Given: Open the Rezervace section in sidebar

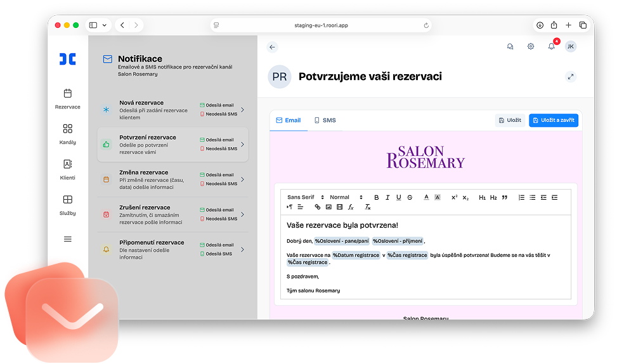Looking at the screenshot, I should pos(68,98).
